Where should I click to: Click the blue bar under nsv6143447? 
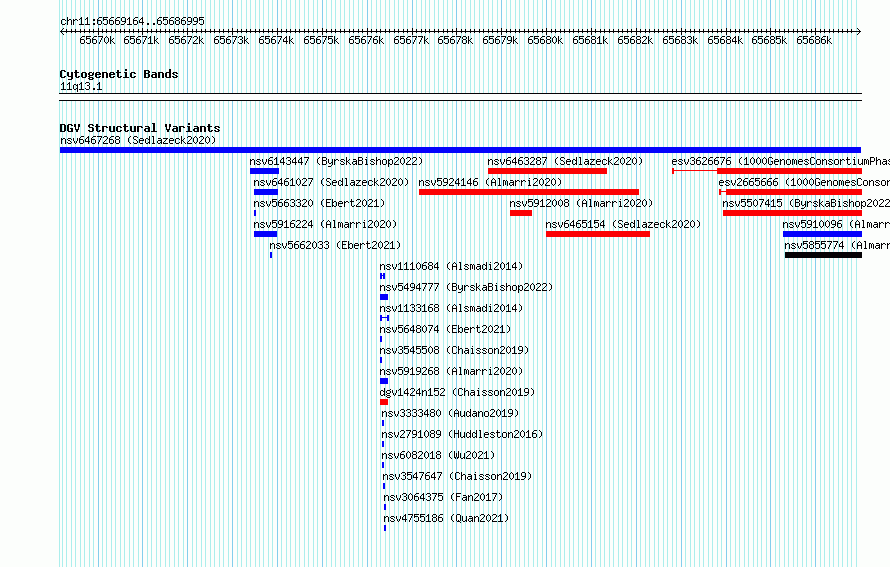(x=265, y=171)
